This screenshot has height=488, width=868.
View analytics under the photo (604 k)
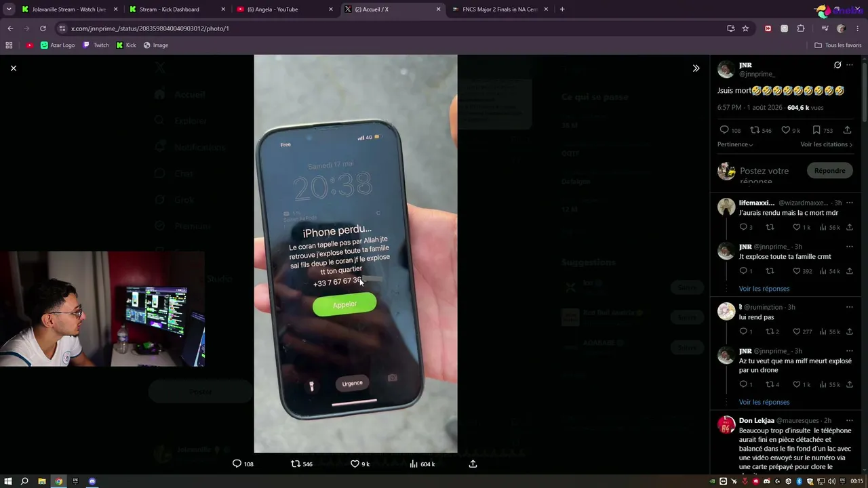pos(422,464)
